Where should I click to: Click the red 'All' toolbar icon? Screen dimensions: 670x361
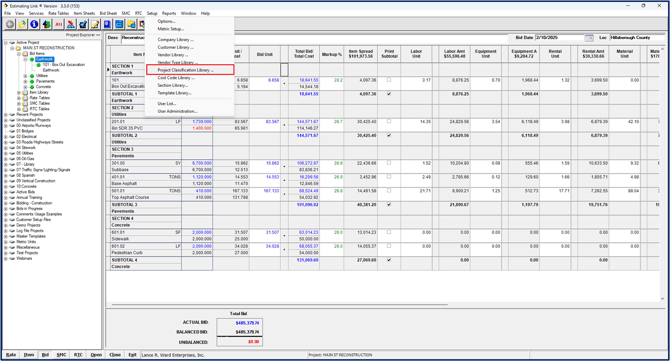(x=59, y=24)
